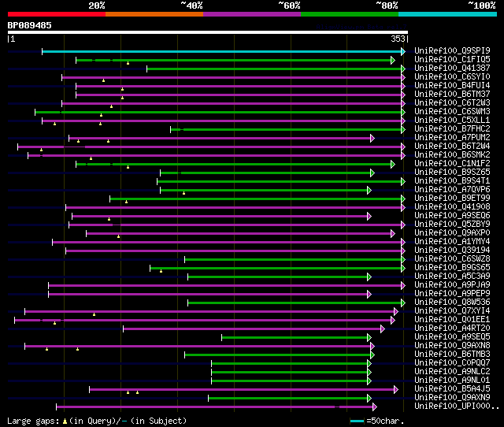Screen dimensions: 504x427
Task: Click the UniRef100_Q39194 label
Action: click(x=452, y=251)
